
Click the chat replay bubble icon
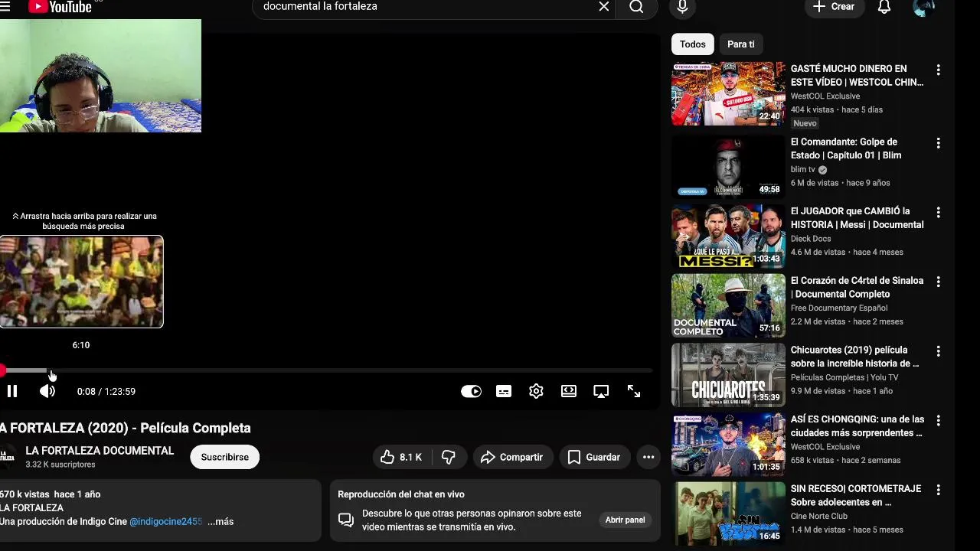(346, 520)
